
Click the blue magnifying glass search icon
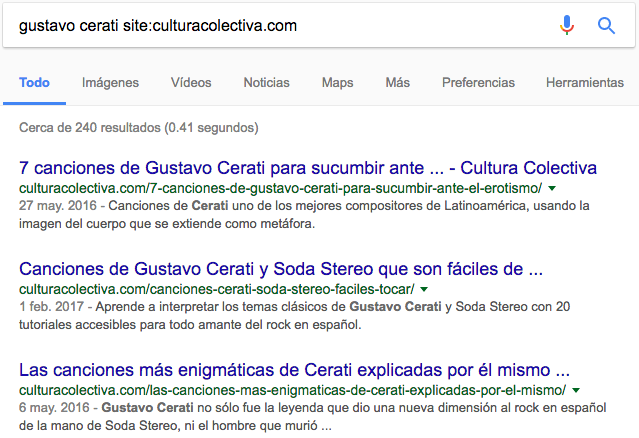point(606,26)
